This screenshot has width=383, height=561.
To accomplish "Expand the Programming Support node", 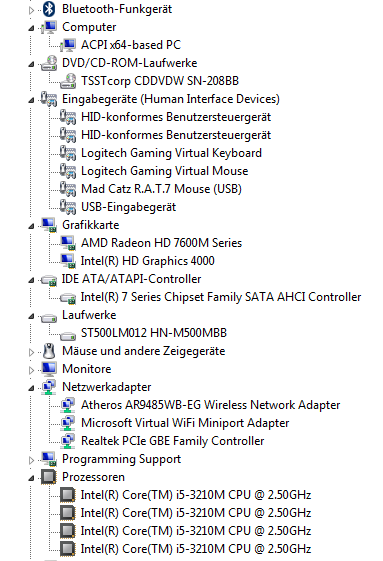I will pos(31,460).
